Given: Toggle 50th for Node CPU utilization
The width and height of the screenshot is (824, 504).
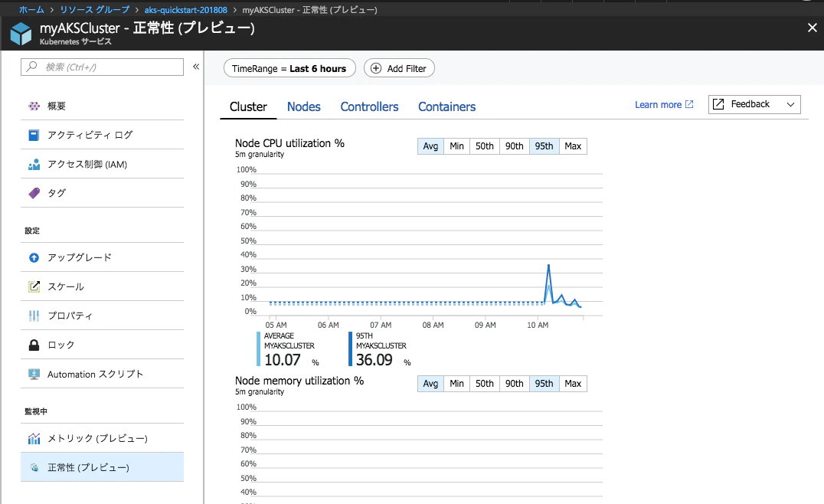Looking at the screenshot, I should [x=485, y=146].
